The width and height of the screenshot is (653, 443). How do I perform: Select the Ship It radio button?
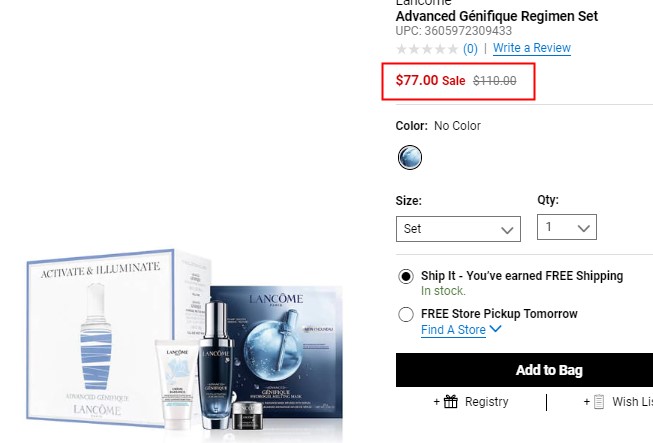[406, 276]
